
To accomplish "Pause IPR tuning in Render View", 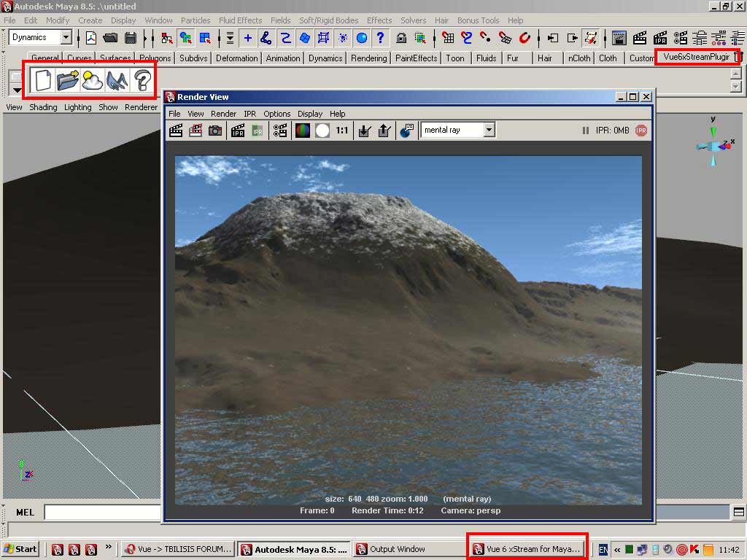I will pyautogui.click(x=585, y=131).
